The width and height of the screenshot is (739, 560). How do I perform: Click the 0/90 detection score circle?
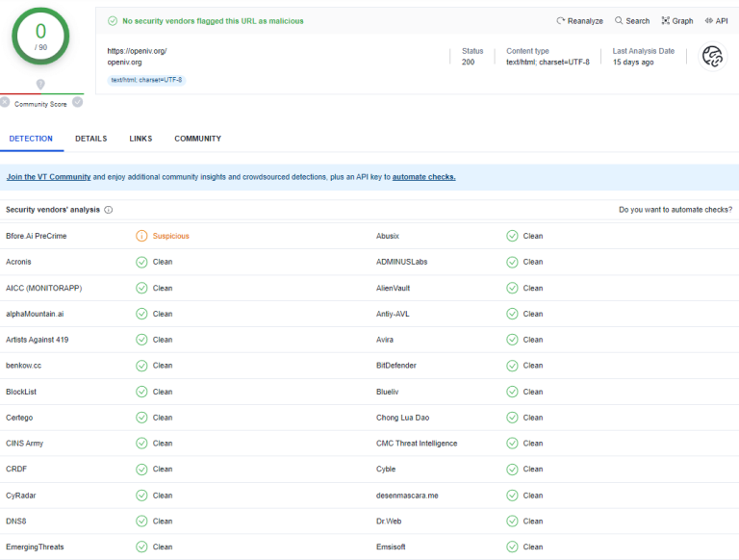coord(40,37)
